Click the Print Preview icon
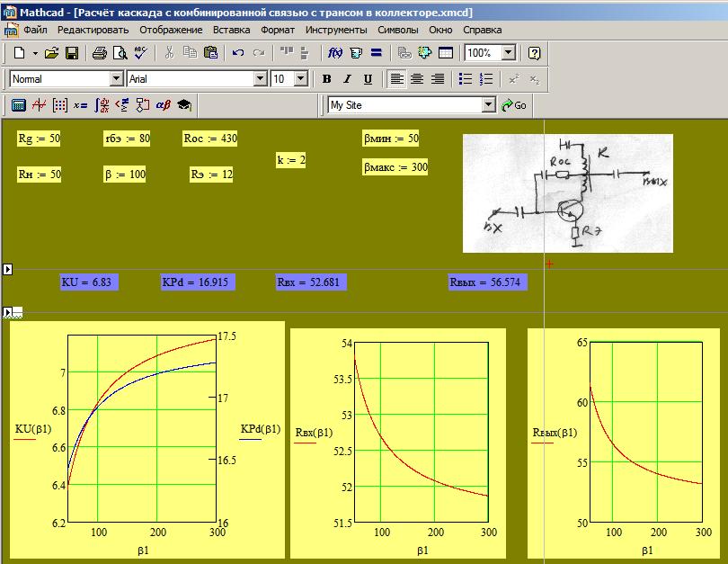Screen dimensions: 728x564 (120, 53)
